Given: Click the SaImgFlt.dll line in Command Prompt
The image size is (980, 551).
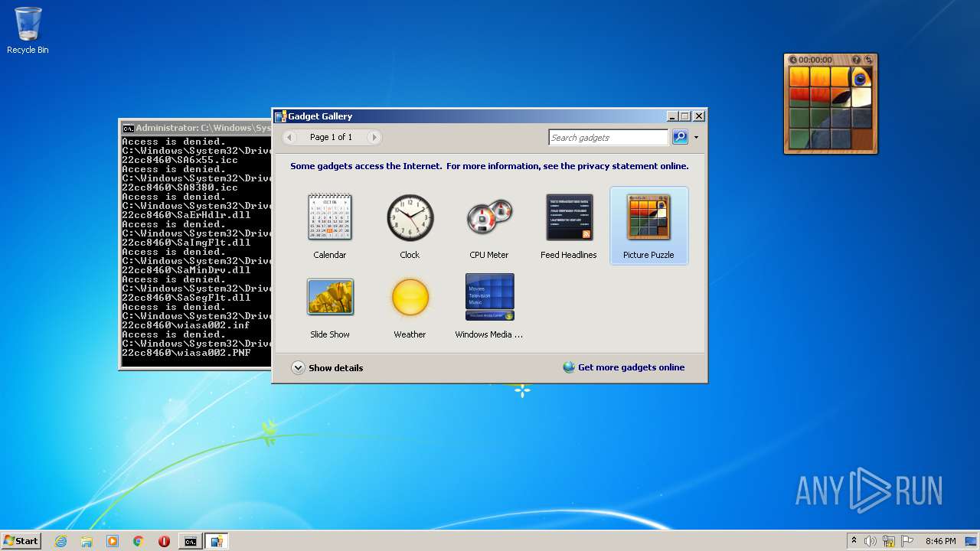Looking at the screenshot, I should pyautogui.click(x=186, y=243).
